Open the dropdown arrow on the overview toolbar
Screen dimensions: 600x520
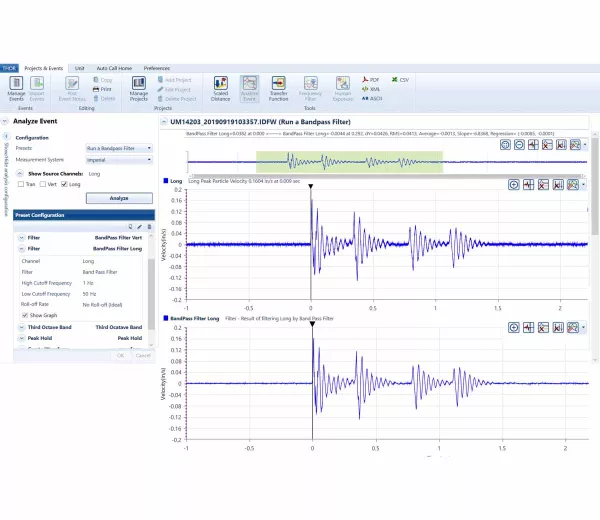[x=585, y=145]
